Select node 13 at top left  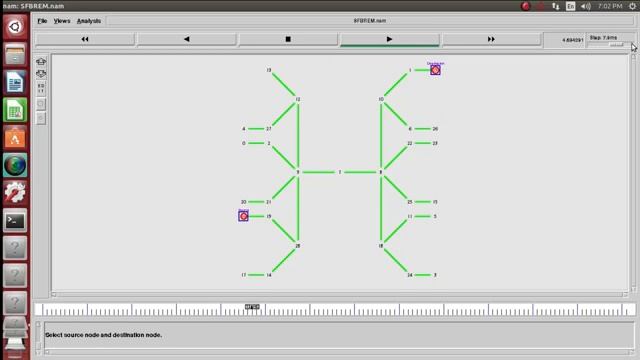269,70
